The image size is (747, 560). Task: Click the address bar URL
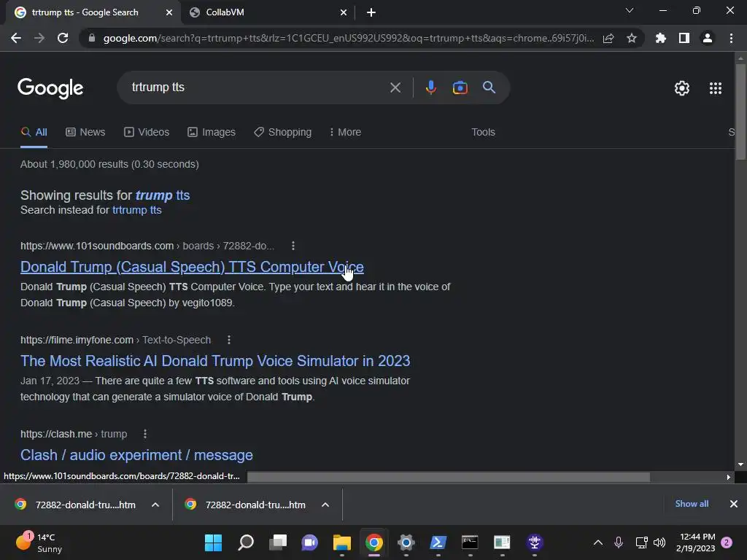[x=349, y=38]
